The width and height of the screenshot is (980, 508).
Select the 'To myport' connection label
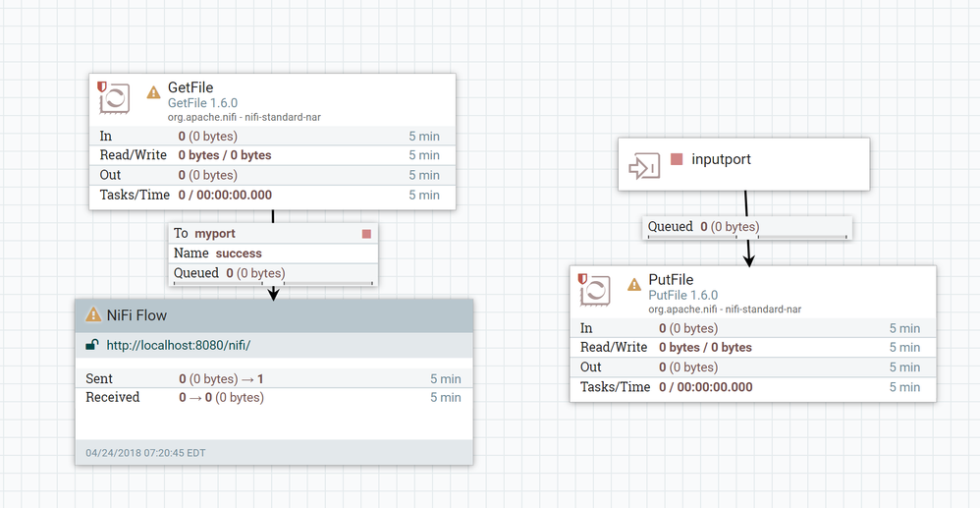(204, 233)
